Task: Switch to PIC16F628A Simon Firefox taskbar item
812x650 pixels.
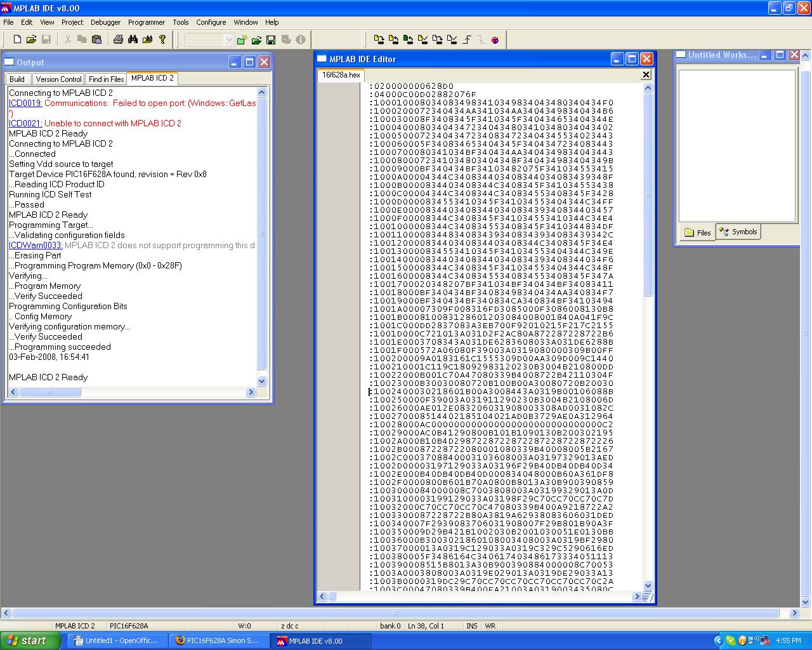Action: click(219, 640)
